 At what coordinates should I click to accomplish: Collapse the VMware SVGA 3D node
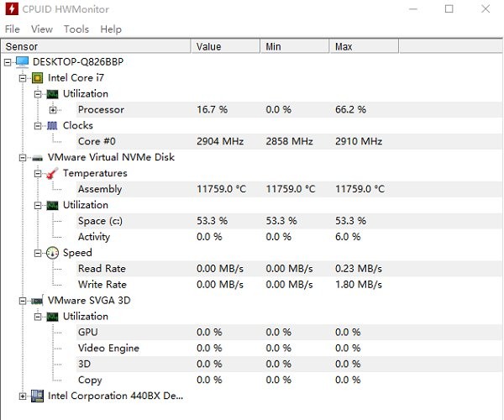click(23, 301)
